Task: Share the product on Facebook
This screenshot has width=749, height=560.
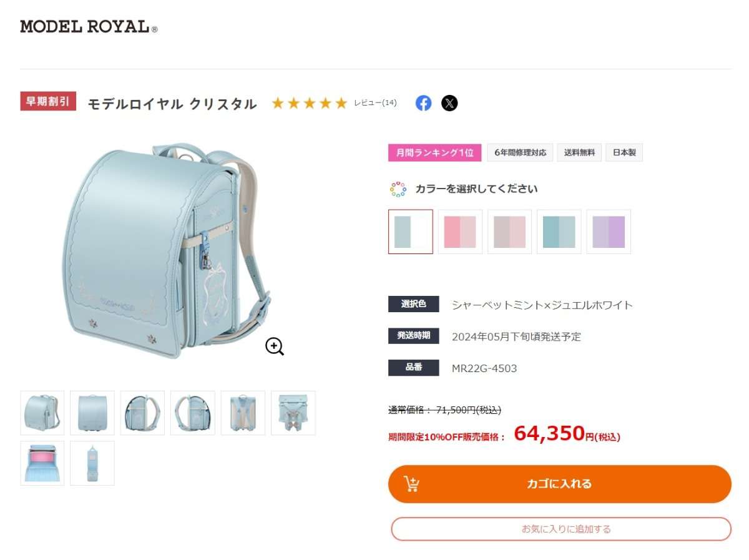Action: 424,103
